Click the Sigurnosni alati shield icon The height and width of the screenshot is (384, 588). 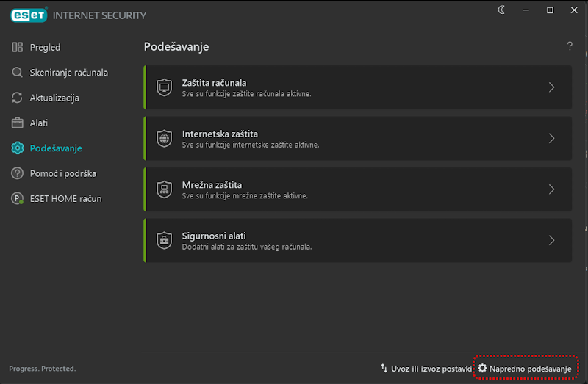tap(164, 240)
